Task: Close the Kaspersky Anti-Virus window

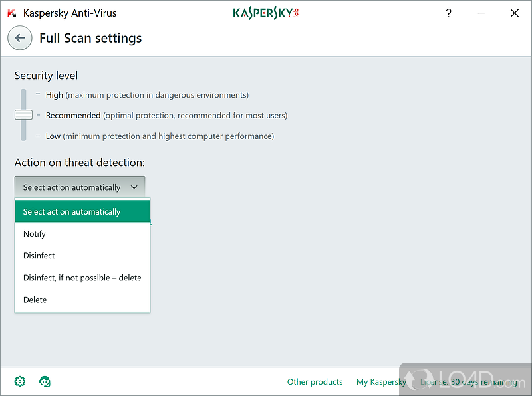Action: click(x=515, y=13)
